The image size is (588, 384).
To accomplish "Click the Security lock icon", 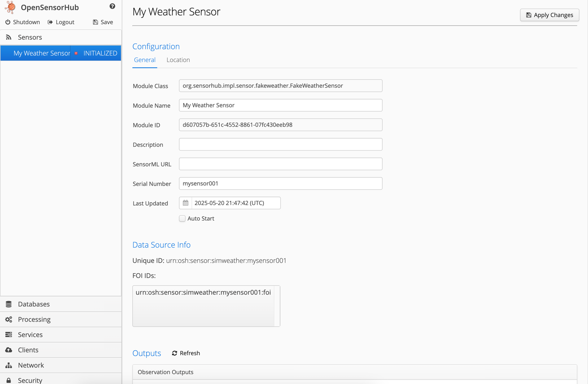I will pos(9,380).
